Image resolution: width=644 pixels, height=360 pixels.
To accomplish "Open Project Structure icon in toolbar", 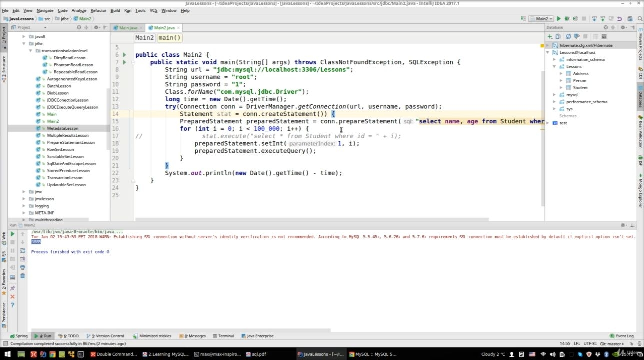I will coord(630,19).
